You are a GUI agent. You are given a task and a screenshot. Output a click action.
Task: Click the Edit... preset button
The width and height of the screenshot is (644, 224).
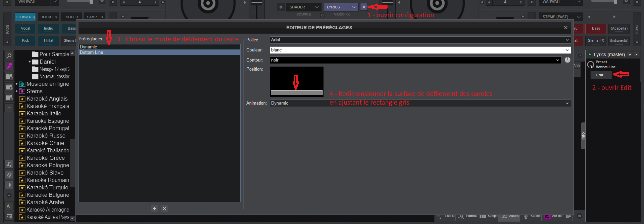pos(601,75)
